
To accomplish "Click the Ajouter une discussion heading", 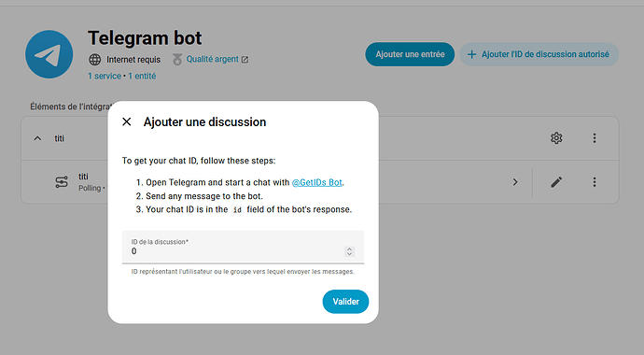I will click(204, 122).
